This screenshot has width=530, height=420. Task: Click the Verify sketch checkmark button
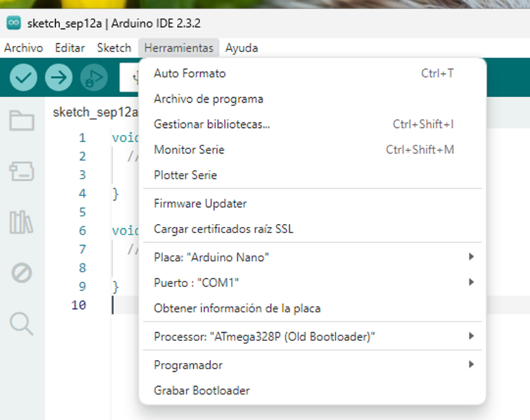point(23,77)
